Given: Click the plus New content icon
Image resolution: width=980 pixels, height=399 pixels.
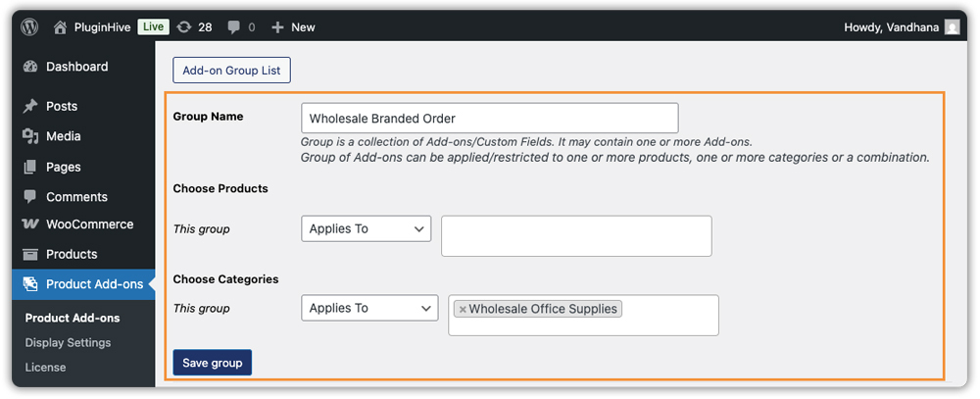Looking at the screenshot, I should click(277, 27).
